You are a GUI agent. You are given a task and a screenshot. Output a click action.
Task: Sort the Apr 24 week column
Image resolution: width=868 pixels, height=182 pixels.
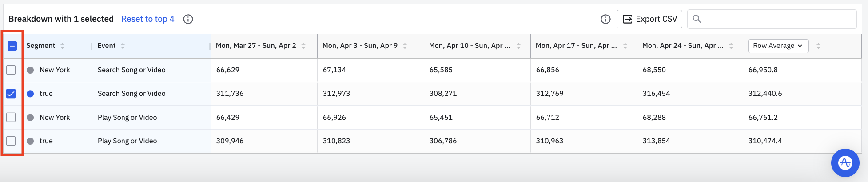(x=731, y=46)
